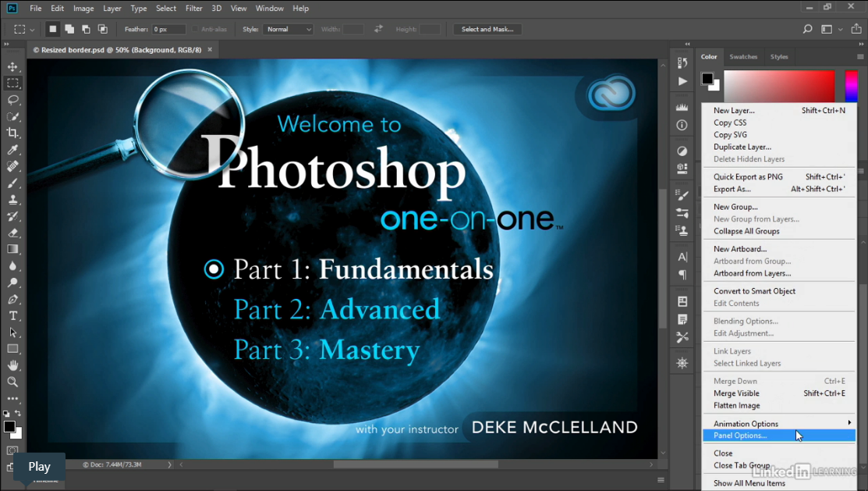Close the Resized border.psd document tab
This screenshot has width=868, height=491.
pyautogui.click(x=210, y=49)
